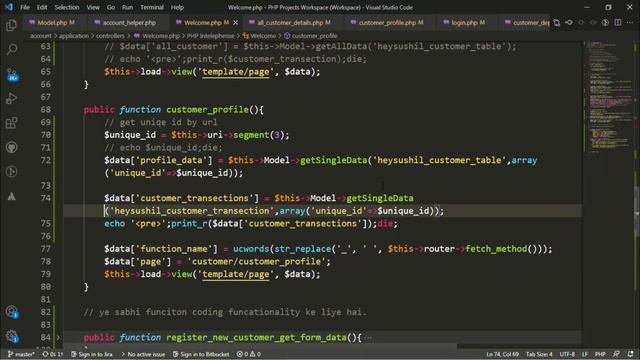Open the GitHub panel in activity bar
The image size is (640, 360).
tap(11, 147)
